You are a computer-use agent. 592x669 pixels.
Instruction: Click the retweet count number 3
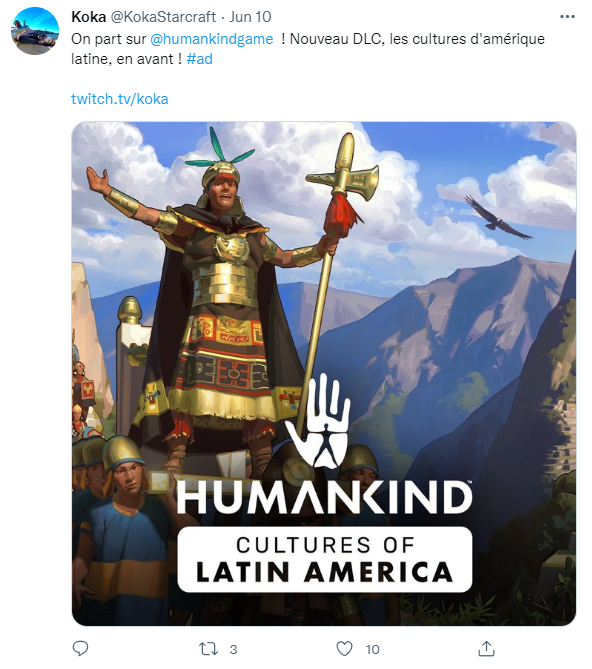233,649
